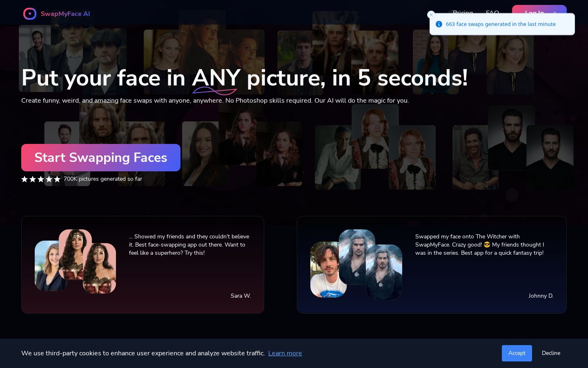Click the five-star rating icons
The height and width of the screenshot is (368, 588).
pos(41,179)
